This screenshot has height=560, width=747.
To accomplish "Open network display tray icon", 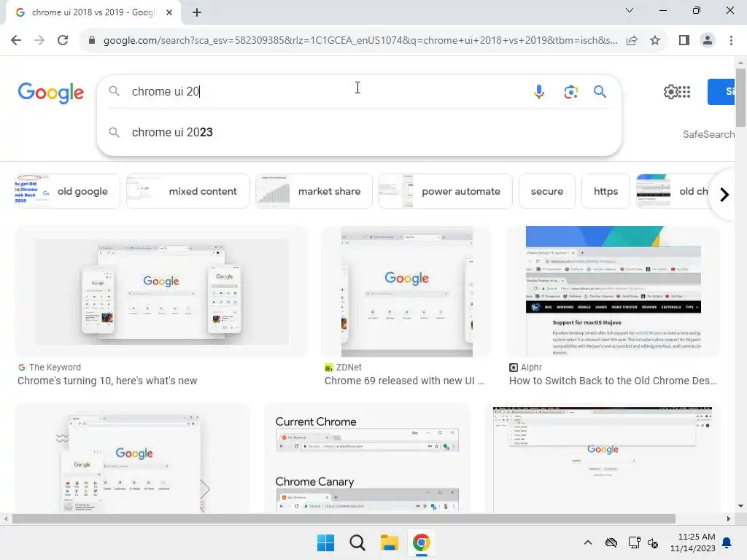I will 634,542.
